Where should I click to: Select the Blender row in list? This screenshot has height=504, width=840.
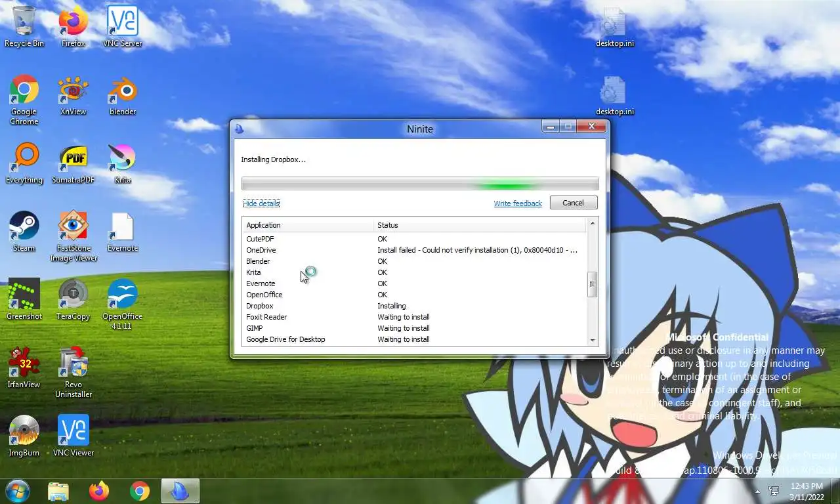414,261
